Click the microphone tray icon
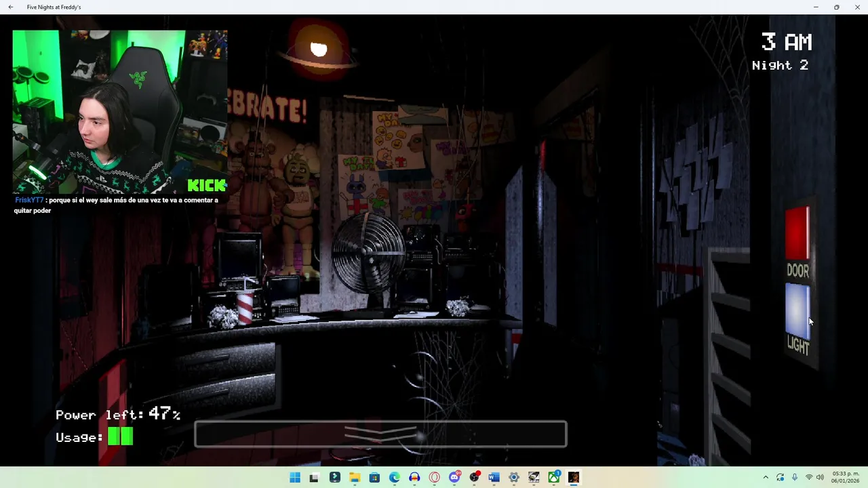Image resolution: width=868 pixels, height=488 pixels. tap(795, 478)
